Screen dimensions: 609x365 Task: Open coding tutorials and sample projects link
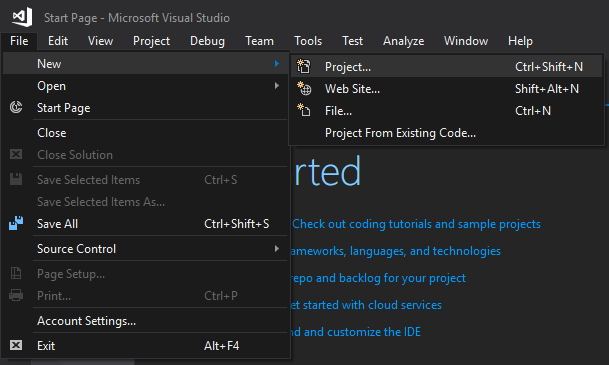click(416, 224)
